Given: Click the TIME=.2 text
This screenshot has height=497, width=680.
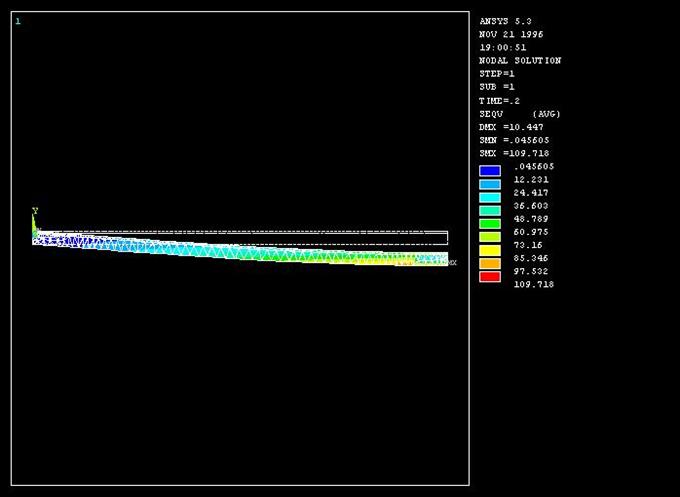Looking at the screenshot, I should point(499,101).
